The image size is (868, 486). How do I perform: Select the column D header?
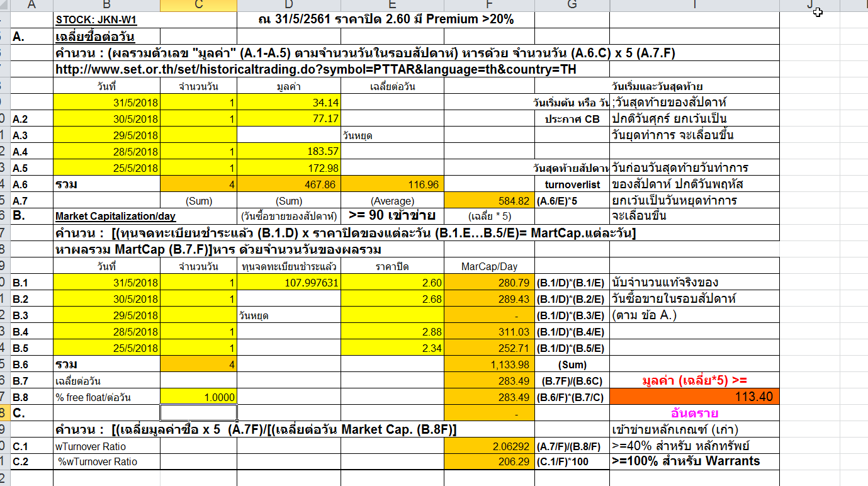click(289, 6)
